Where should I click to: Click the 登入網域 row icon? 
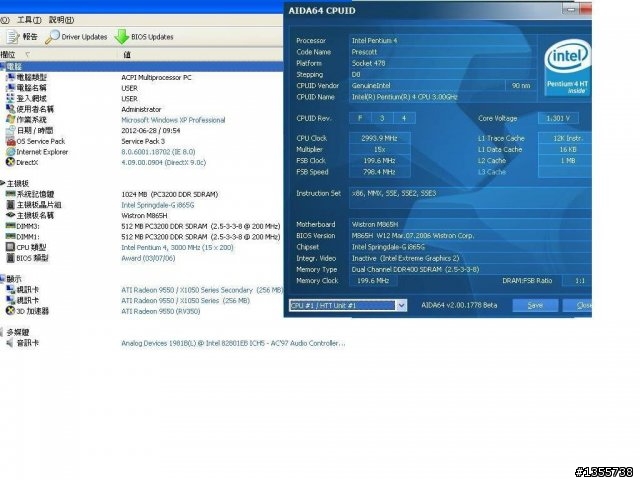point(11,98)
